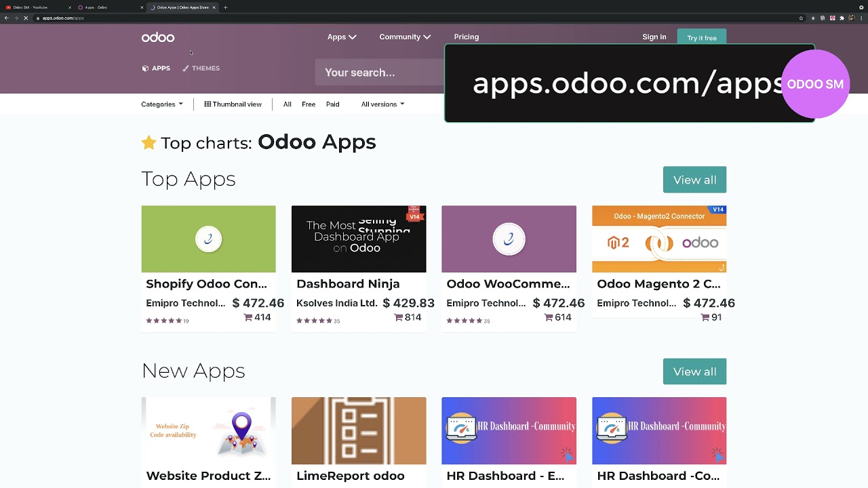Click the brush icon beside THEMES
The image size is (868, 488).
[186, 68]
